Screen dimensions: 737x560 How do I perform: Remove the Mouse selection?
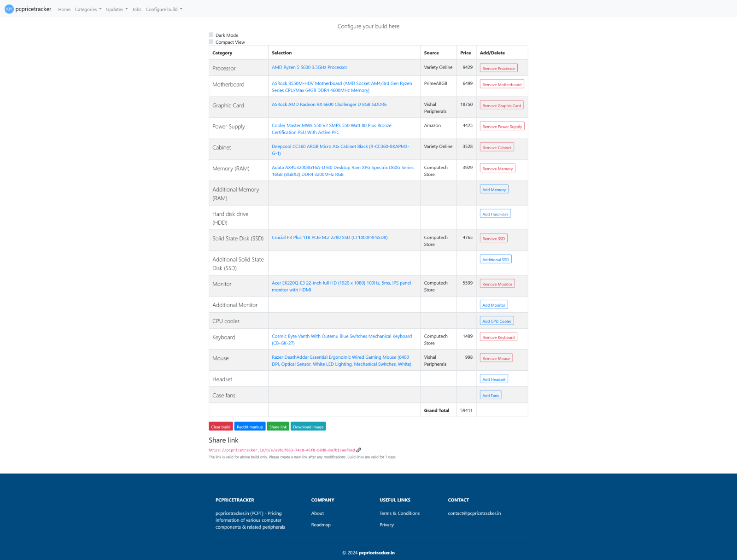(x=496, y=358)
